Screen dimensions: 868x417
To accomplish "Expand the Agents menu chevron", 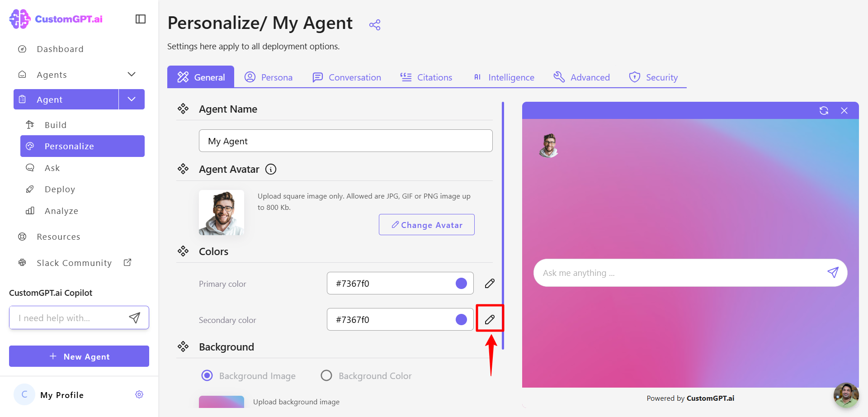I will [x=132, y=74].
